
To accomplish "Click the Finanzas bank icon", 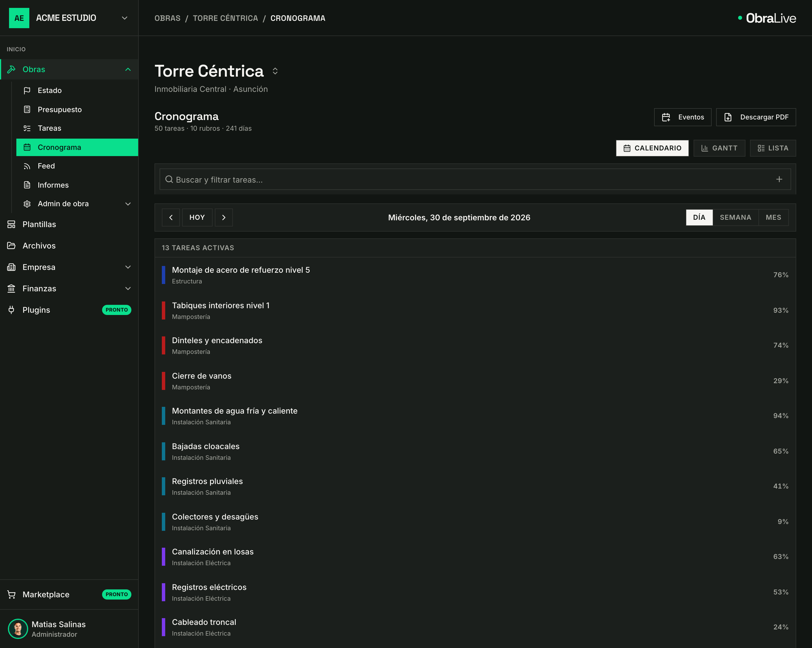I will point(11,289).
